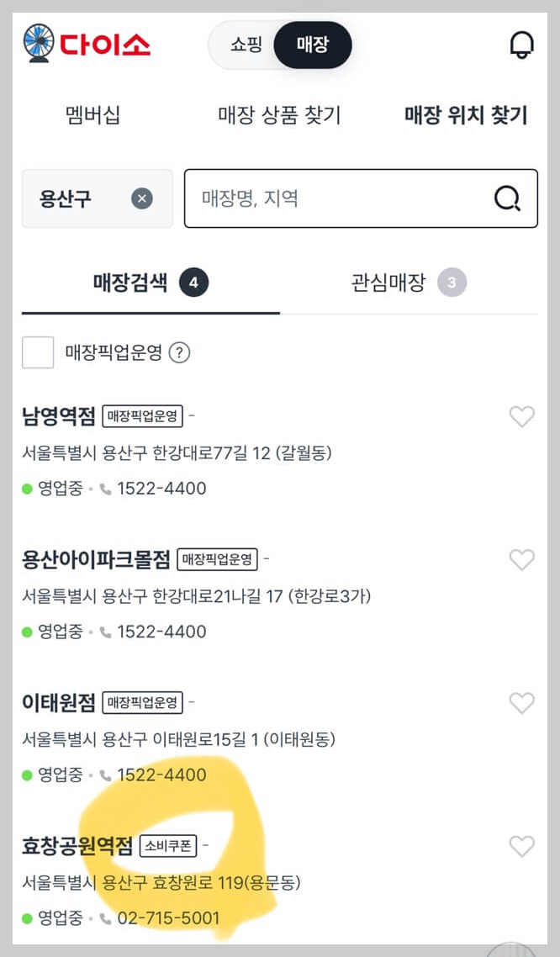Tap the notification bell icon
The width and height of the screenshot is (560, 957).
(x=522, y=45)
